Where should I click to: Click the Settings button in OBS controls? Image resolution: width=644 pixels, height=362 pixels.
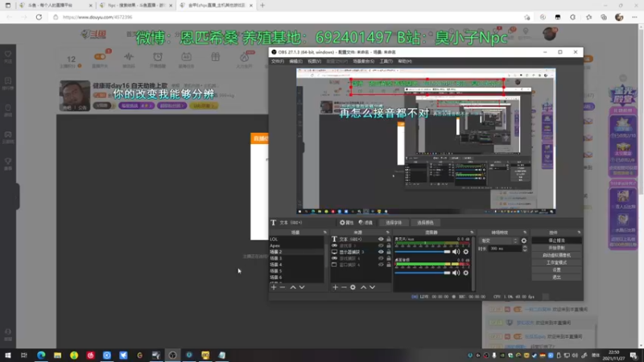(x=556, y=270)
